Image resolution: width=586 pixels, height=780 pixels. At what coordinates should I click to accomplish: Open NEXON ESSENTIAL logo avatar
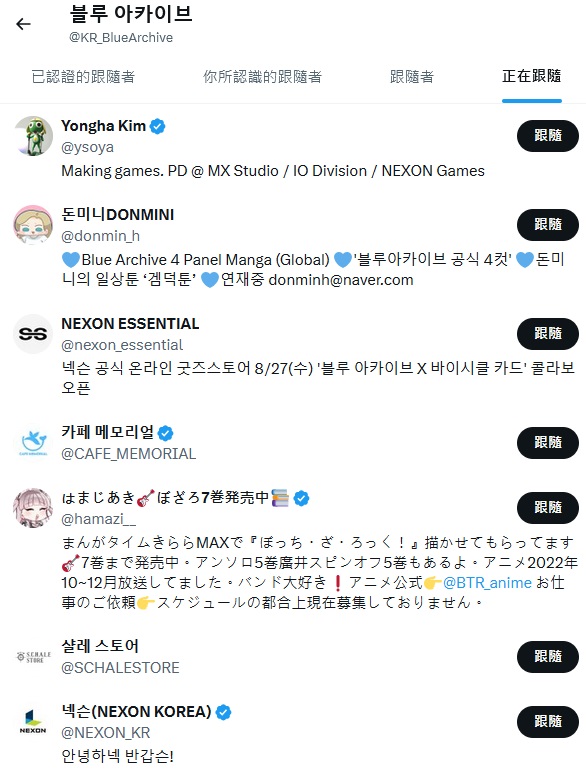[33, 334]
